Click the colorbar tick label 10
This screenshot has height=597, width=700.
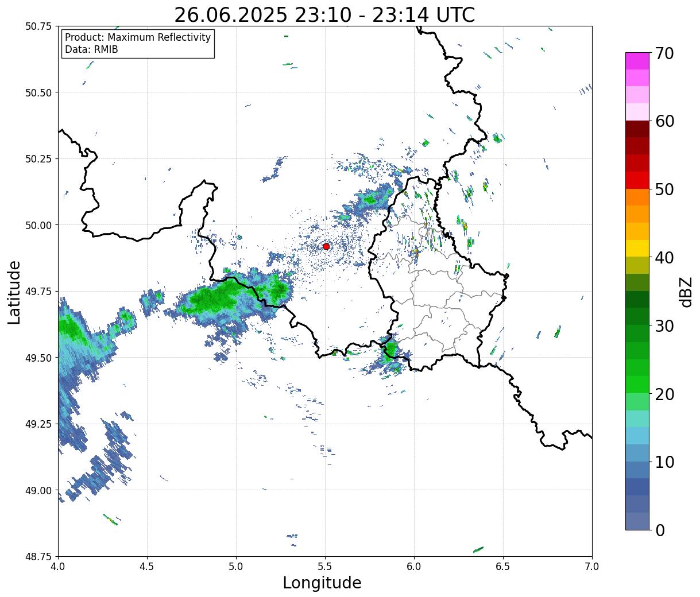[x=664, y=462]
